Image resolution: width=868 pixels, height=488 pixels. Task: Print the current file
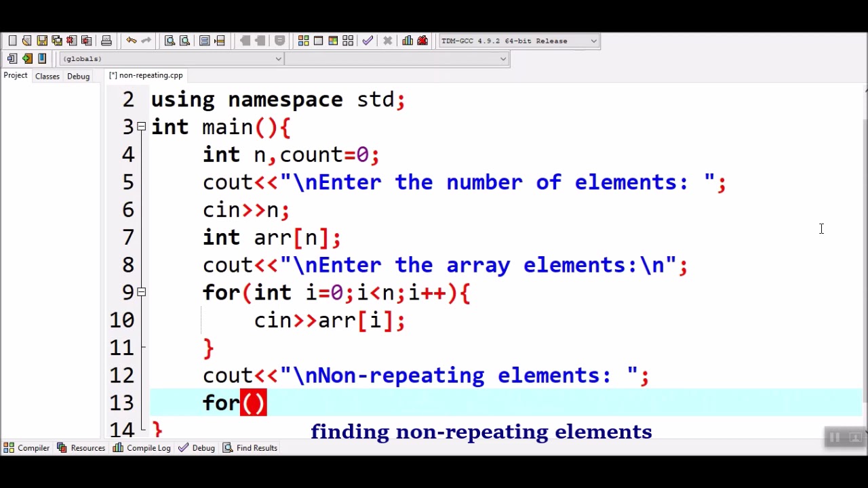pyautogui.click(x=106, y=41)
